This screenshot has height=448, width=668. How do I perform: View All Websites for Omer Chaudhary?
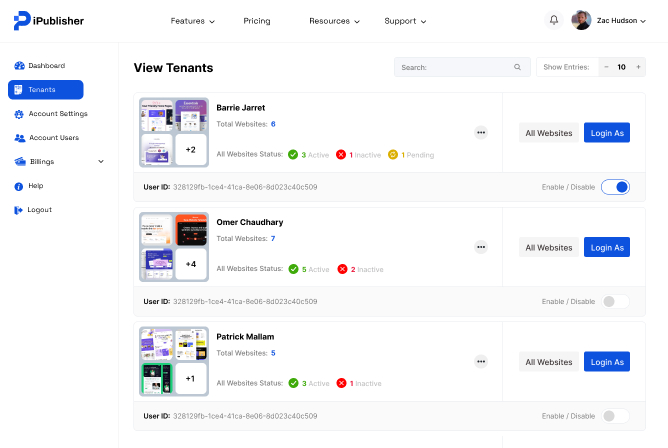549,247
